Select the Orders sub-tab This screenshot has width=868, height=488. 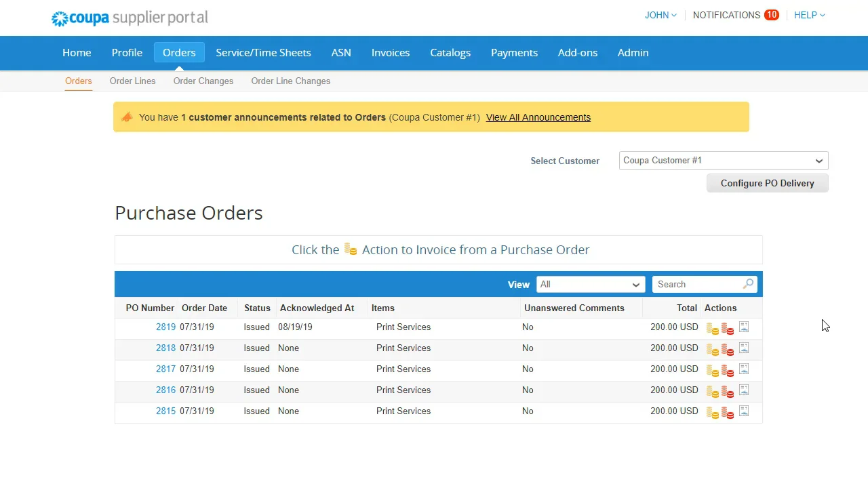[79, 81]
